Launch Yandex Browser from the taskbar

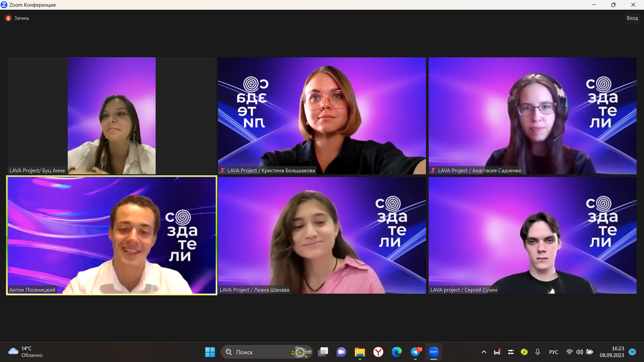coord(378,352)
